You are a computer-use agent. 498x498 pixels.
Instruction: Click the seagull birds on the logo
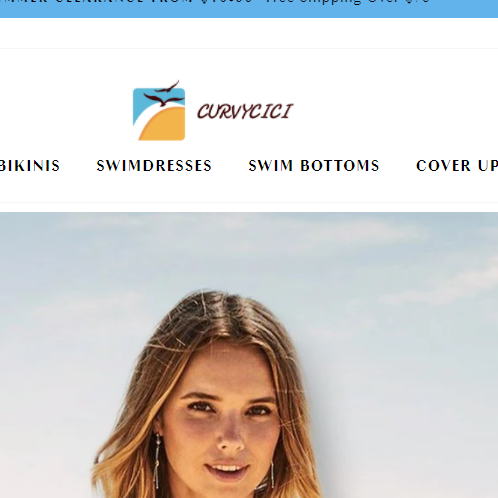pyautogui.click(x=164, y=95)
